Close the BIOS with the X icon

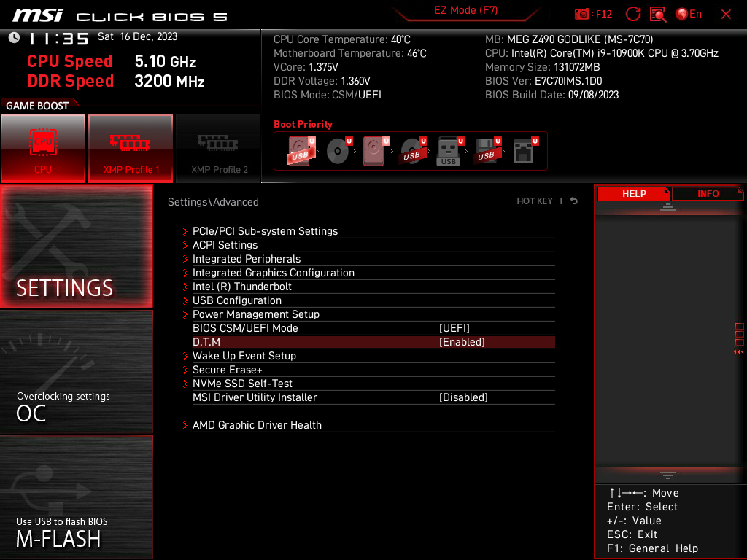(726, 15)
